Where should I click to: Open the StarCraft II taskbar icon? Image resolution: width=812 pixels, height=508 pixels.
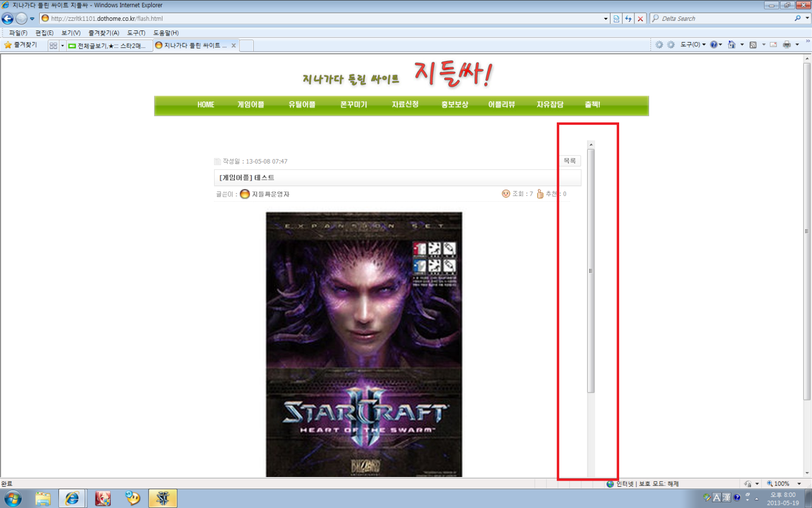(162, 499)
